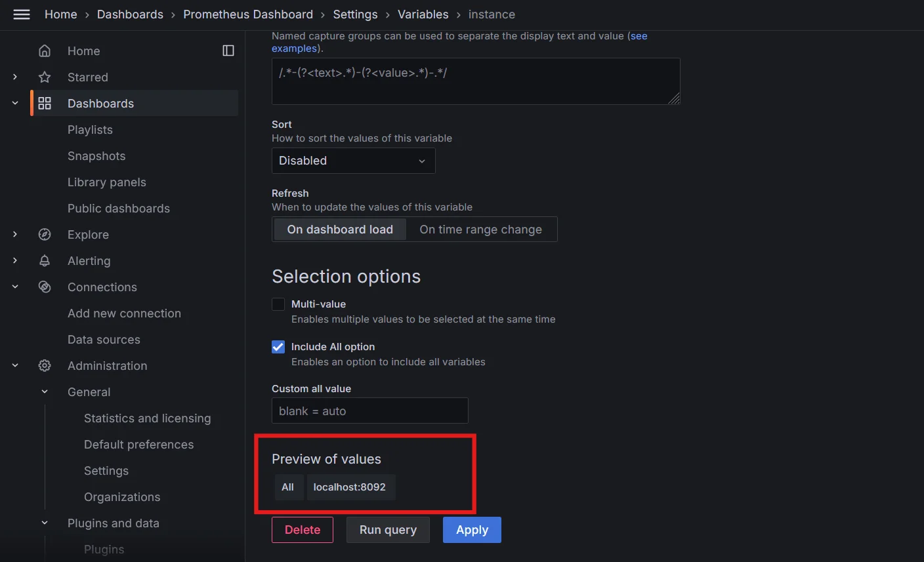Click the Home house icon in sidebar
The image size is (924, 562).
pos(45,51)
